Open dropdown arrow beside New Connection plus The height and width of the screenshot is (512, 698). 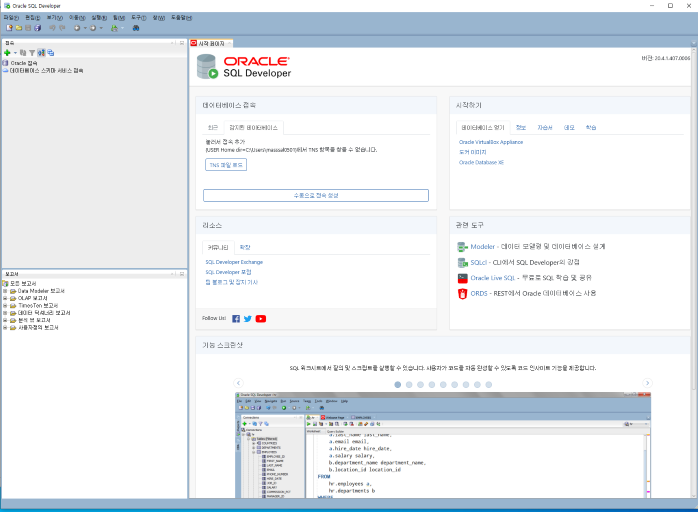(x=15, y=53)
